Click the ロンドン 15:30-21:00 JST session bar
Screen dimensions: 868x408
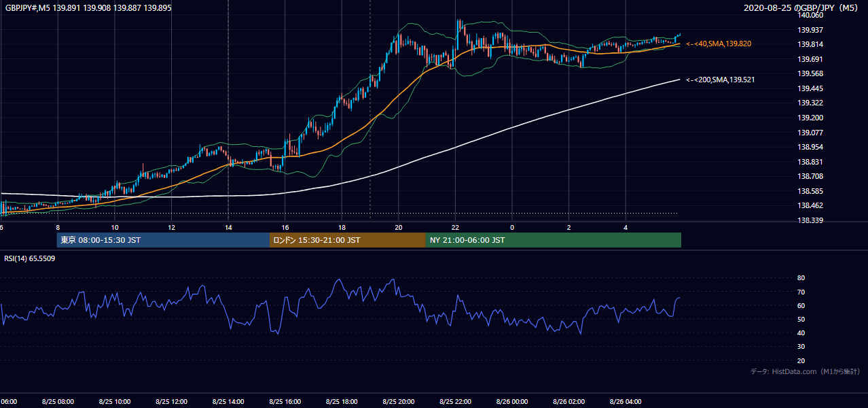[348, 240]
